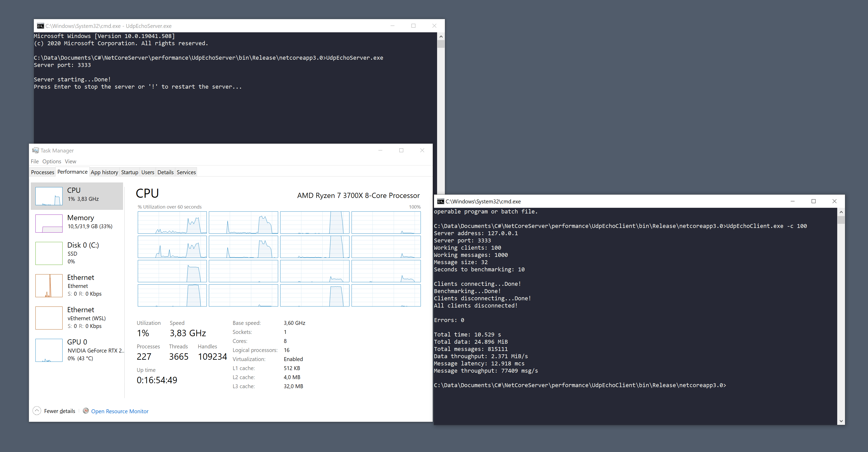Open the Options menu

tap(51, 161)
